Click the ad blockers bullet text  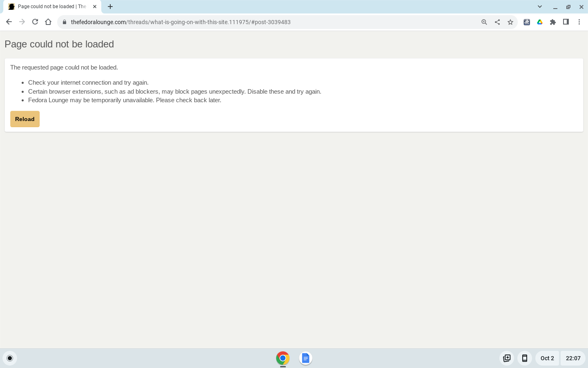pos(175,92)
